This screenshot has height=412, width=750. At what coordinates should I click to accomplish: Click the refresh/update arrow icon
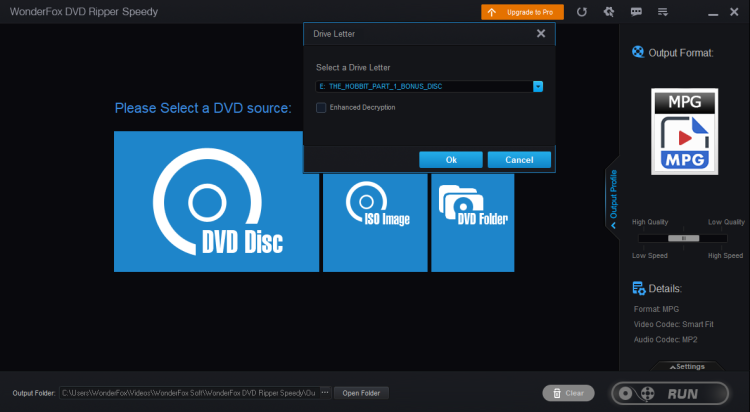tap(582, 12)
